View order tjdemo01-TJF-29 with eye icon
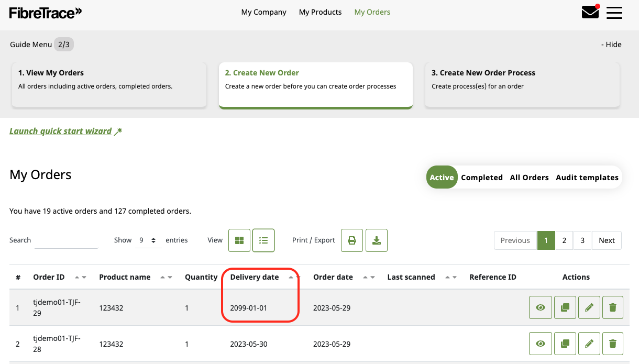The image size is (639, 364). pyautogui.click(x=541, y=307)
